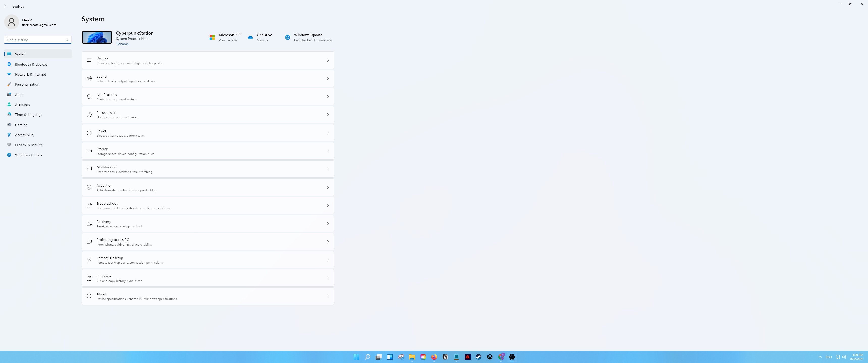This screenshot has width=868, height=363.
Task: Expand the Display settings chevron
Action: pyautogui.click(x=328, y=60)
